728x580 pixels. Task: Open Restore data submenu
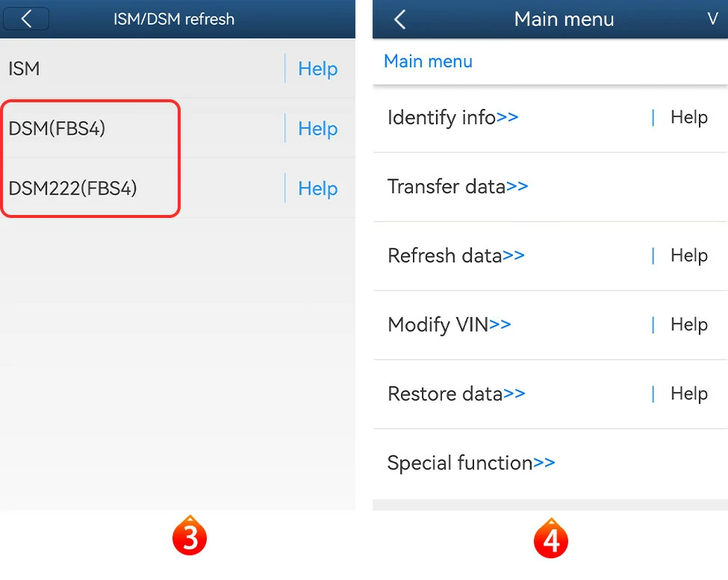[456, 393]
